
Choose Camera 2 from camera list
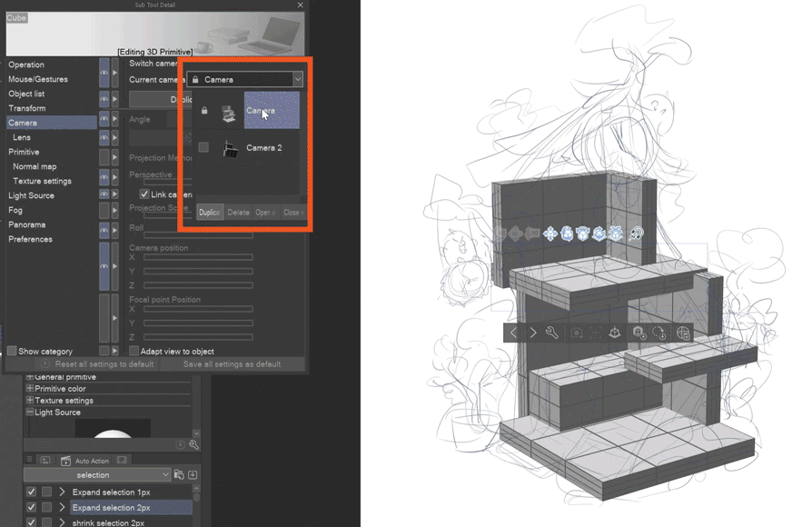(x=264, y=148)
